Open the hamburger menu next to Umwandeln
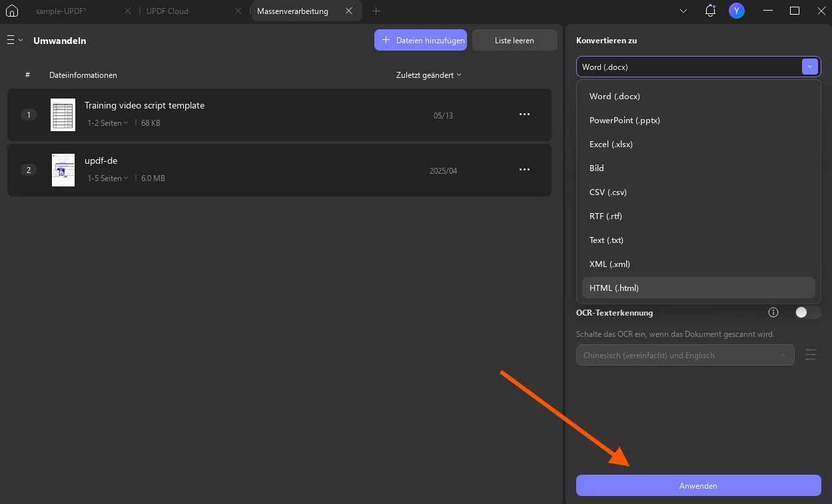The image size is (832, 504). [x=15, y=40]
